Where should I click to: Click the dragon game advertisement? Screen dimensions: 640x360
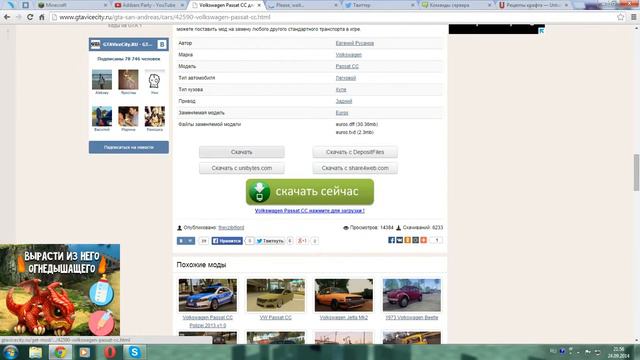[60, 290]
